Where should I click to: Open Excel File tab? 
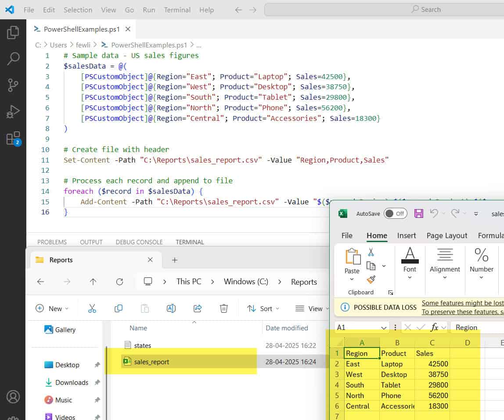pyautogui.click(x=347, y=235)
